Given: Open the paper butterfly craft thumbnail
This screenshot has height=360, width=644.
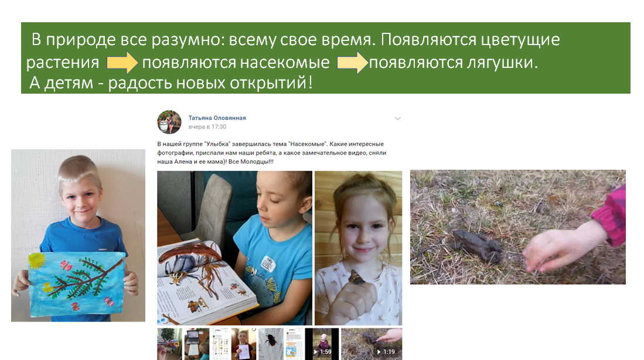Looking at the screenshot, I should (169, 344).
